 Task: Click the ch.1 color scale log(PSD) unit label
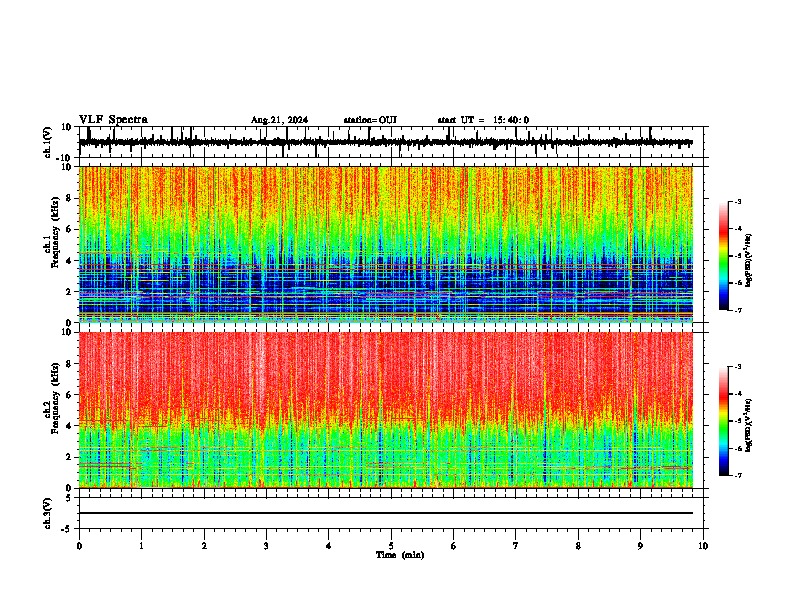click(x=749, y=261)
